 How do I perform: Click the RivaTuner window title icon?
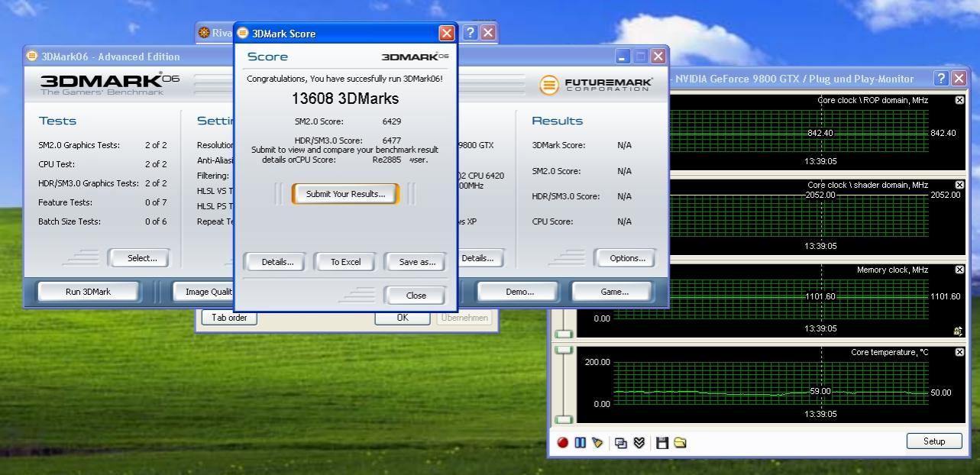[204, 32]
